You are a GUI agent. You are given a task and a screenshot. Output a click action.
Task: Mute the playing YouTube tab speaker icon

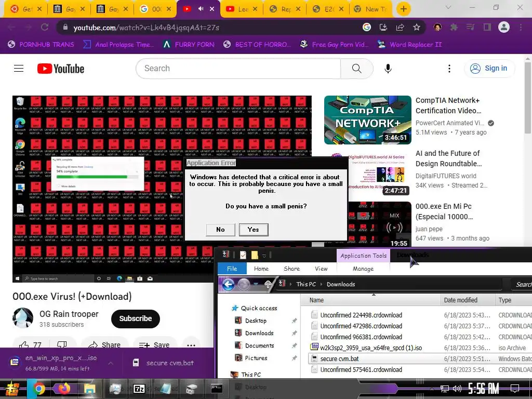coord(201,9)
